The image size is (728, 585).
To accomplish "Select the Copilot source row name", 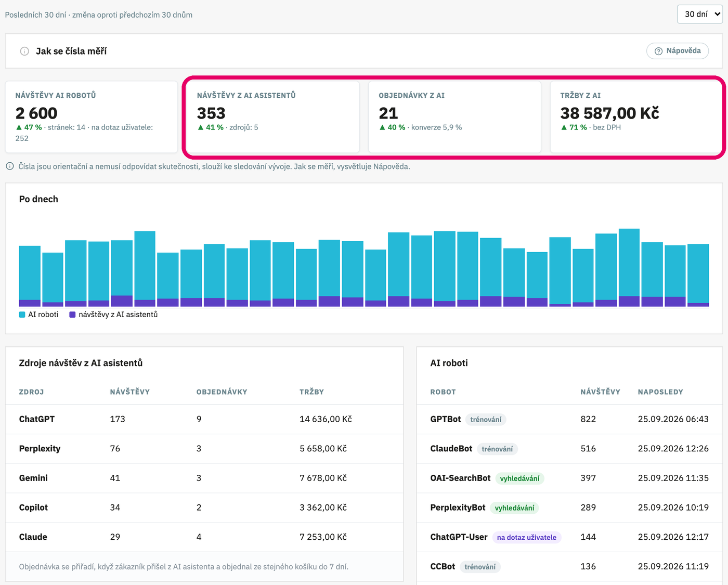I will 33,508.
